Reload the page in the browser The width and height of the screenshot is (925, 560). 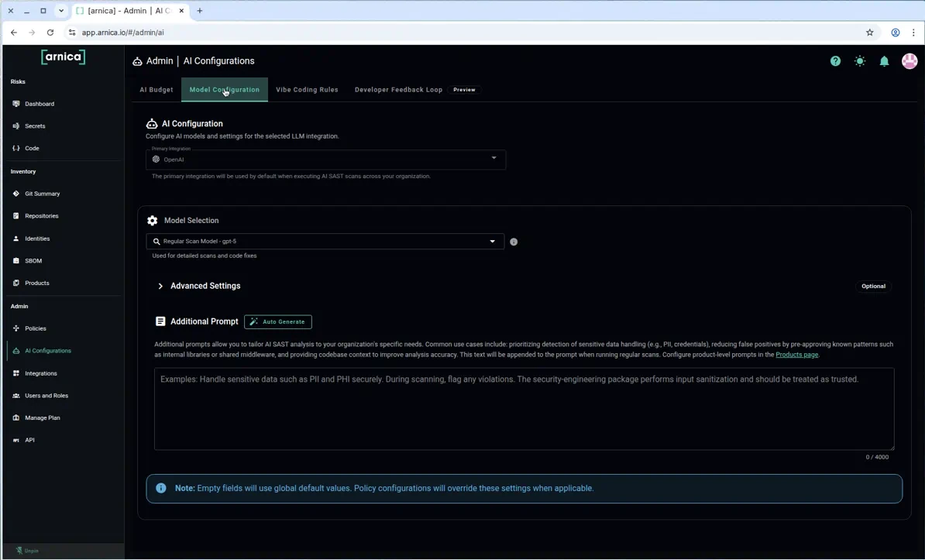50,33
